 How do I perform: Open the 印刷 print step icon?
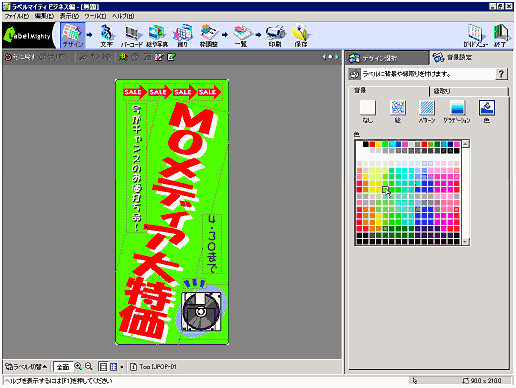coord(275,35)
